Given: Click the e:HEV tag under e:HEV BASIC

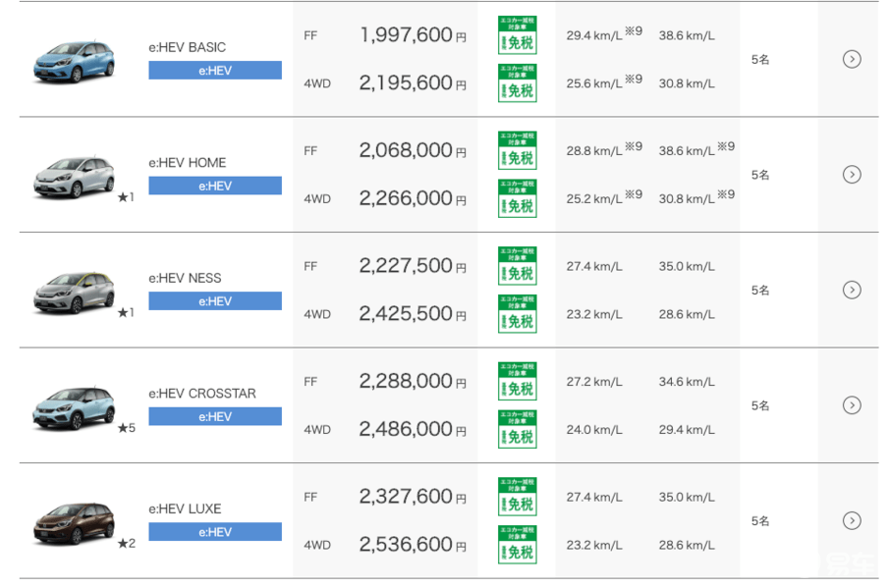Looking at the screenshot, I should pos(215,71).
